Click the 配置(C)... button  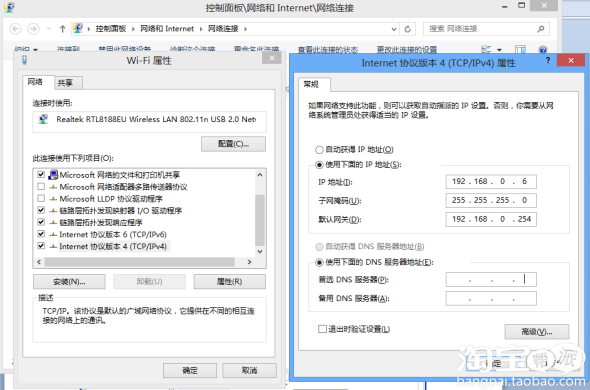click(233, 144)
